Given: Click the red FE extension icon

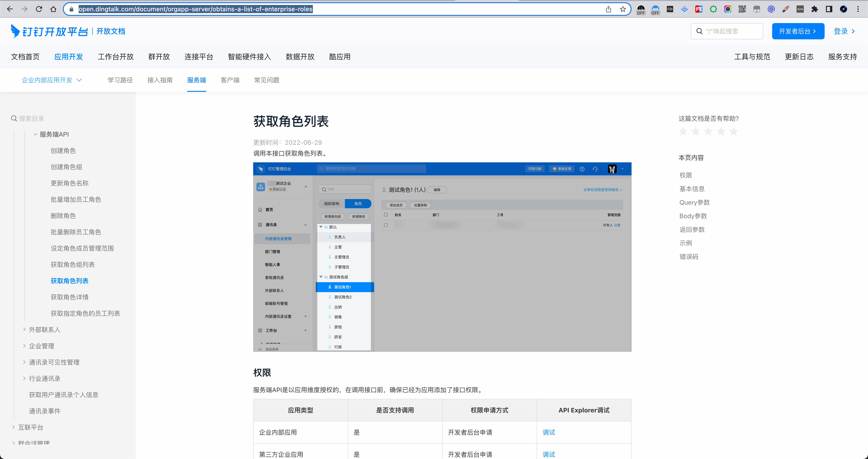Looking at the screenshot, I should pos(699,9).
